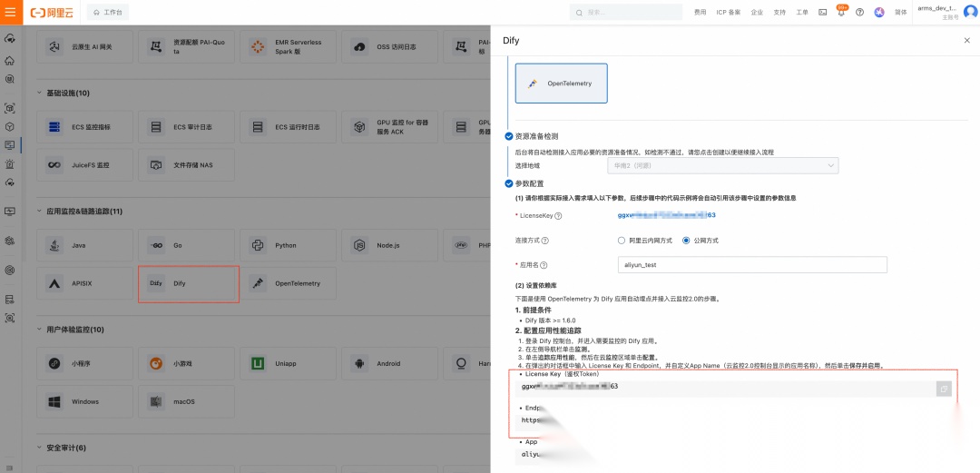
Task: Focus the top search box
Action: tap(625, 13)
